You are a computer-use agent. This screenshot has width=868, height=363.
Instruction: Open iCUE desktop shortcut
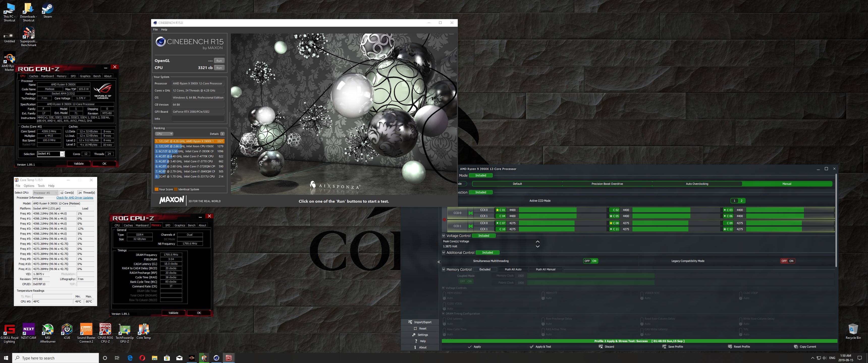click(67, 332)
